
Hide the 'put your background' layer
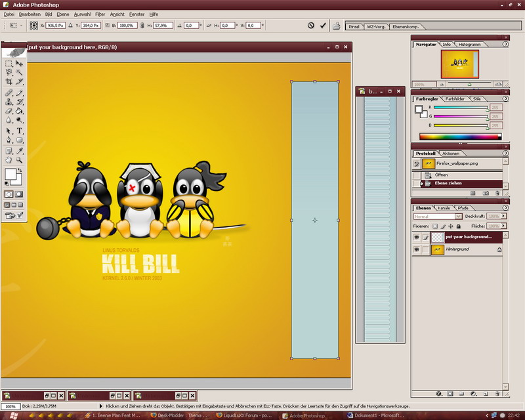tap(417, 237)
